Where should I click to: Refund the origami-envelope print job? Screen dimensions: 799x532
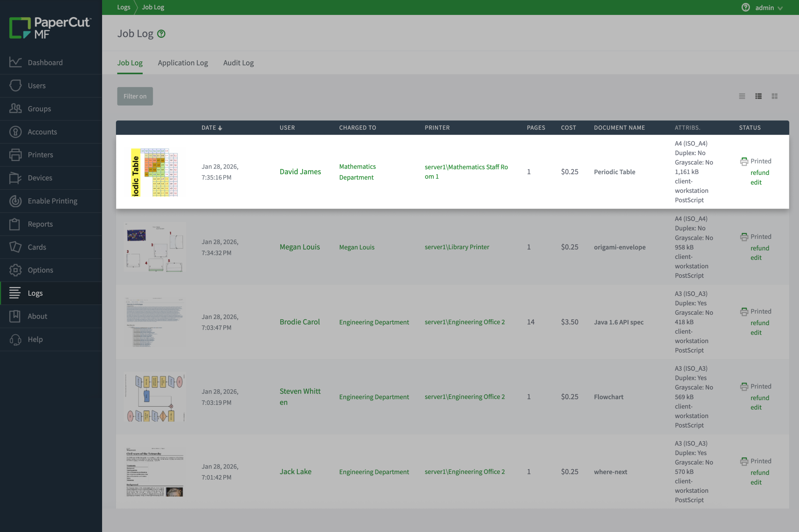tap(759, 248)
